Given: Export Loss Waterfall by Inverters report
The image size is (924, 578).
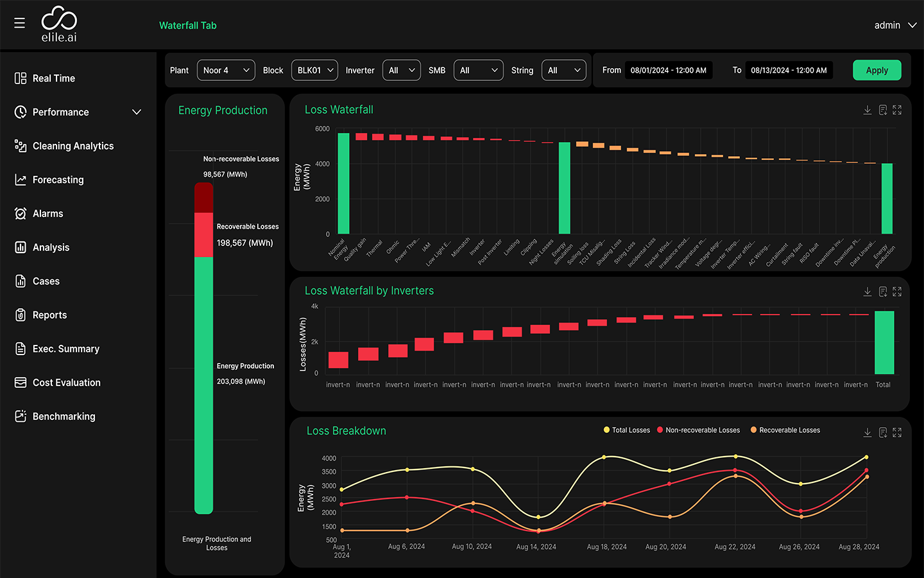Looking at the screenshot, I should 883,292.
